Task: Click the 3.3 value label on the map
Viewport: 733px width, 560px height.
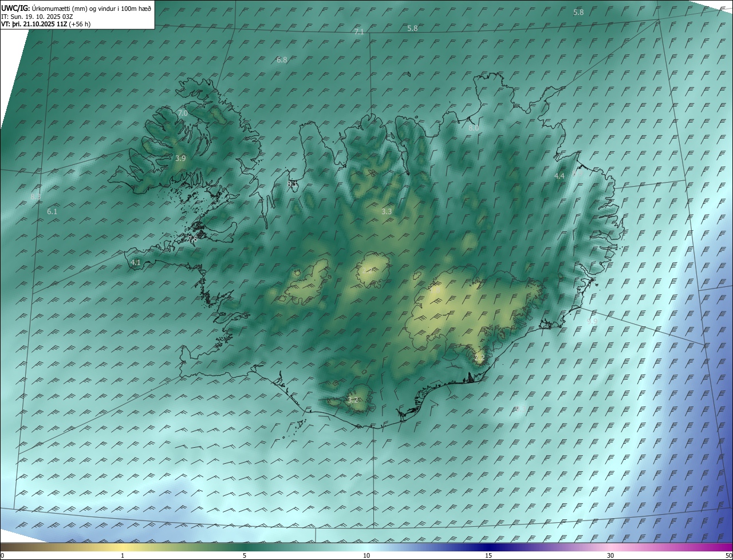Action: [387, 211]
